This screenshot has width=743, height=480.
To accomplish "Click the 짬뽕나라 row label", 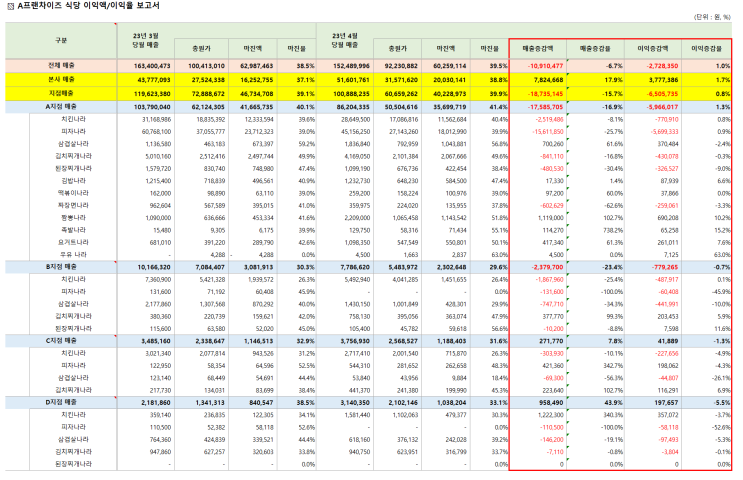I will 73,217.
